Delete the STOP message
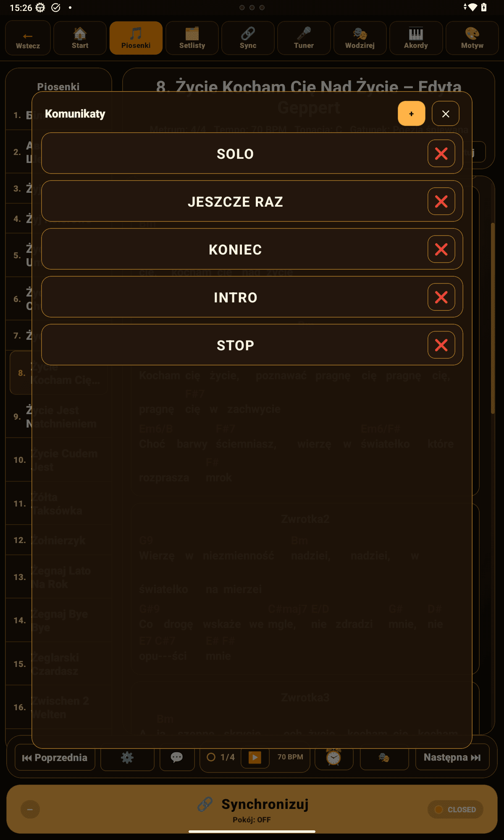504x840 pixels. [x=441, y=345]
